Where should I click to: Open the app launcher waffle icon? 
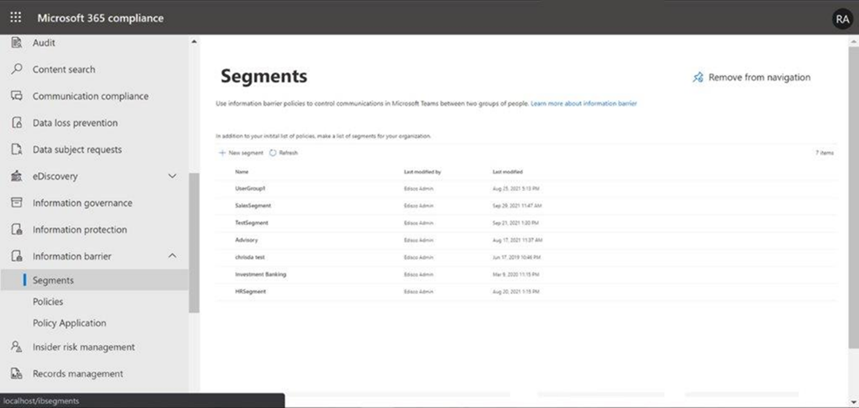(x=16, y=18)
